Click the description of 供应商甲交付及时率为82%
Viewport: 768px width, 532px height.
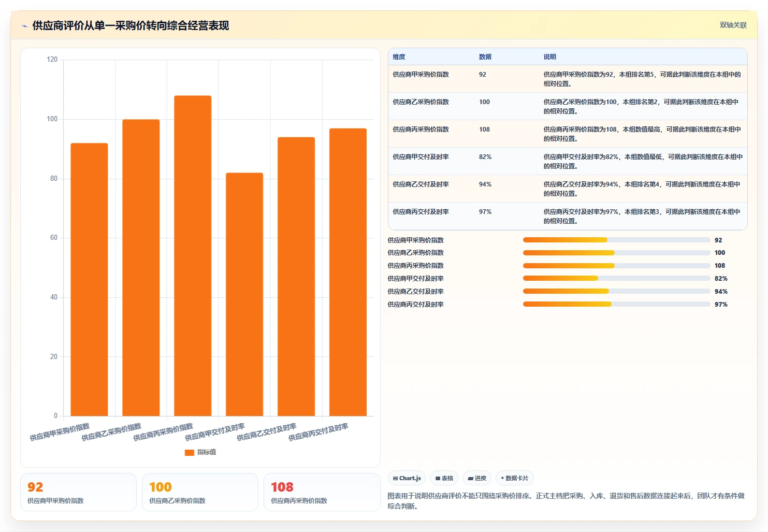point(643,162)
